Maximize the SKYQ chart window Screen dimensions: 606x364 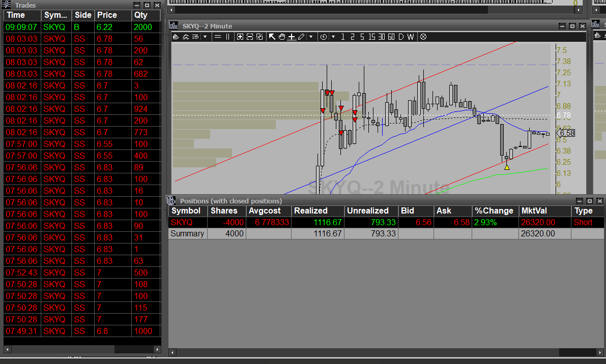[572, 26]
